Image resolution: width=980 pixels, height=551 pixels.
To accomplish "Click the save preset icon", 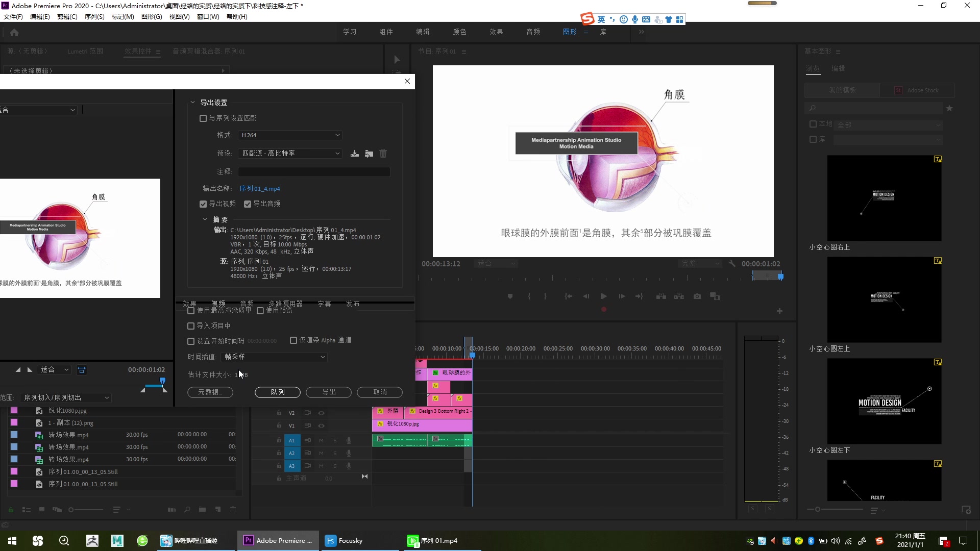I will coord(354,154).
